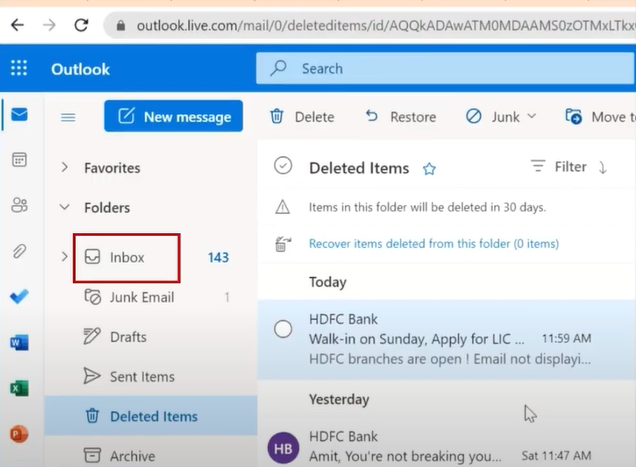Screen dimensions: 636x467
Task: Reload the page with the refresh icon
Action: 81,25
